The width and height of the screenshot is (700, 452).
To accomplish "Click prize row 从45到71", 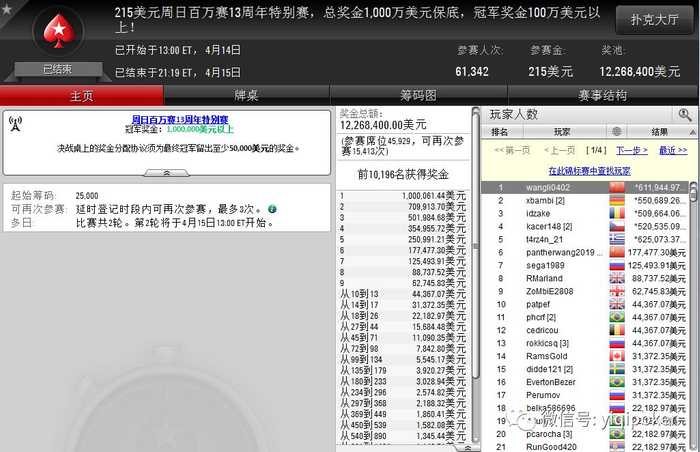I will tap(403, 338).
